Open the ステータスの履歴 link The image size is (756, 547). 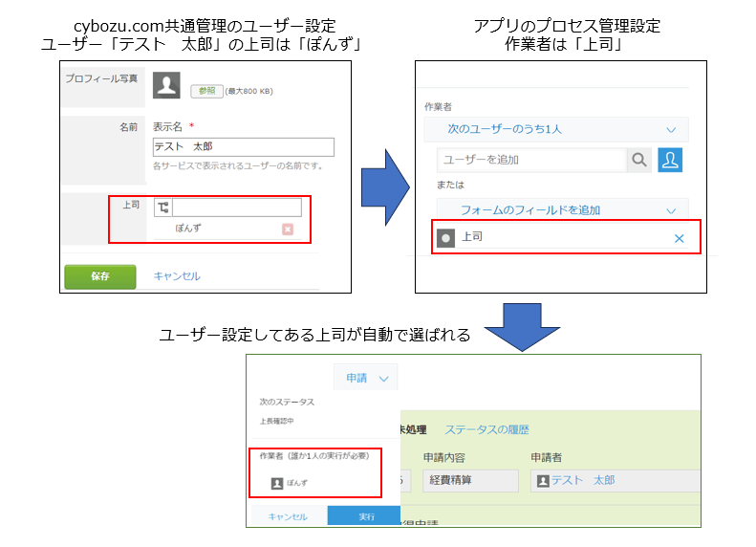(x=487, y=429)
